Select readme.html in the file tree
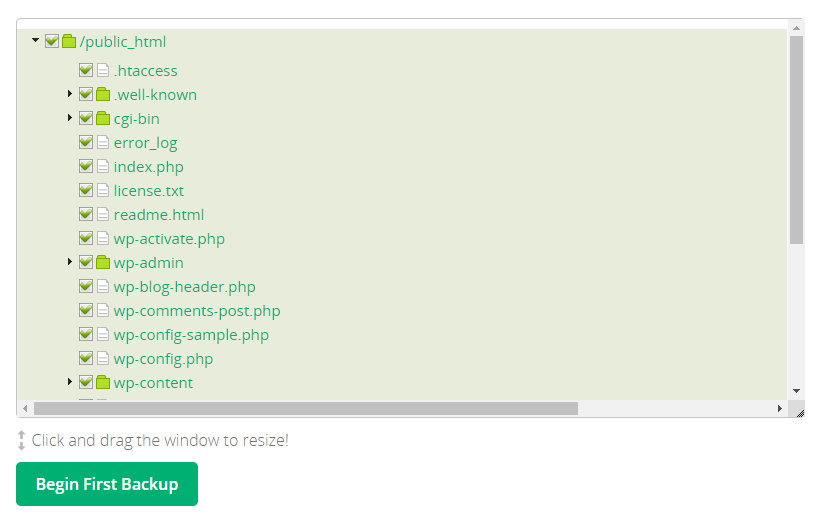This screenshot has height=522, width=829. click(x=159, y=215)
